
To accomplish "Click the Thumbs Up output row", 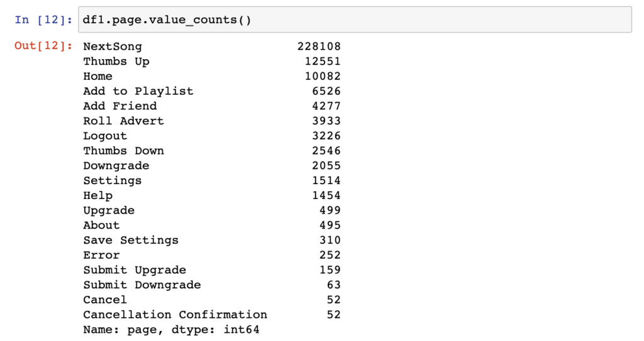I will pos(212,61).
